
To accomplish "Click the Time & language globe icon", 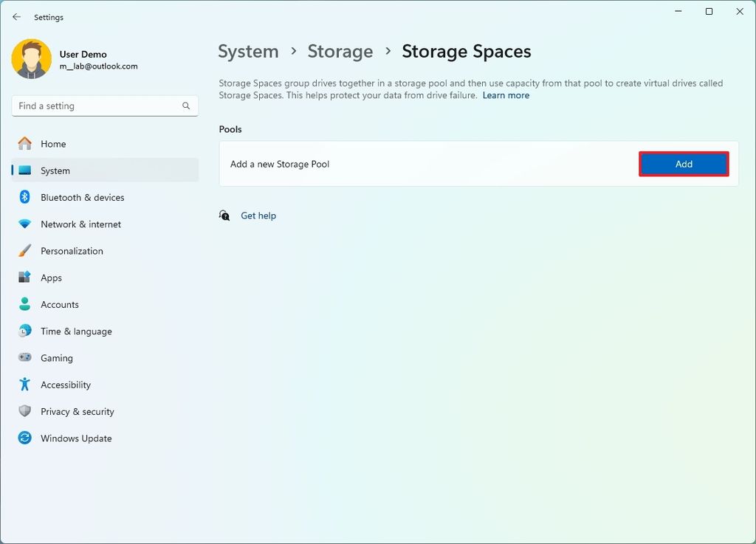I will click(x=25, y=331).
